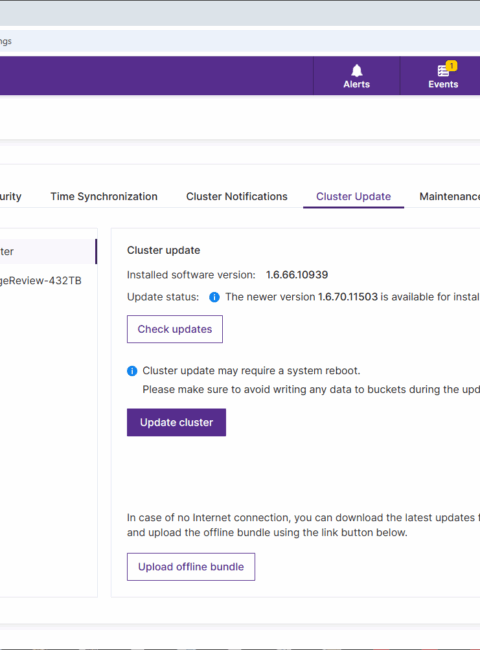Screen dimensions: 480x650
Task: Click the 'Installed software version:' label
Action: coord(191,275)
